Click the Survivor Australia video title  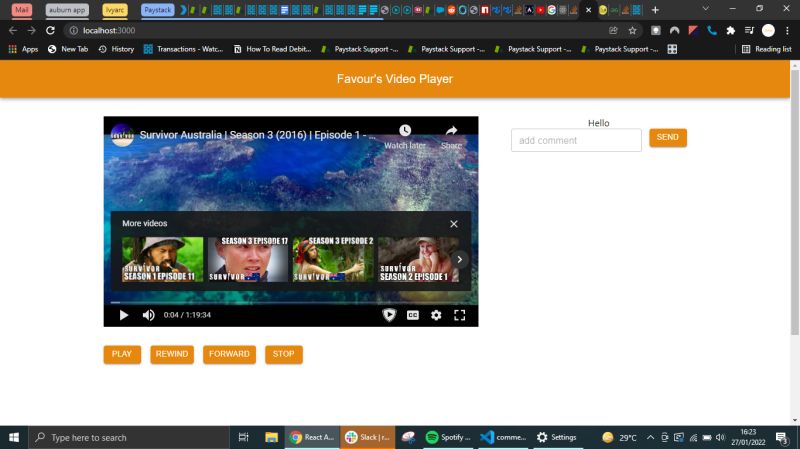(x=258, y=135)
